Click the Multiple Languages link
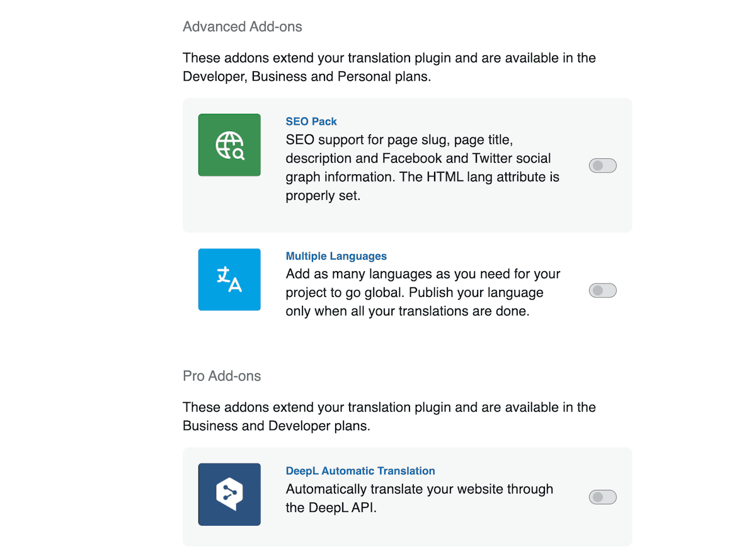756x551 pixels. coord(336,256)
